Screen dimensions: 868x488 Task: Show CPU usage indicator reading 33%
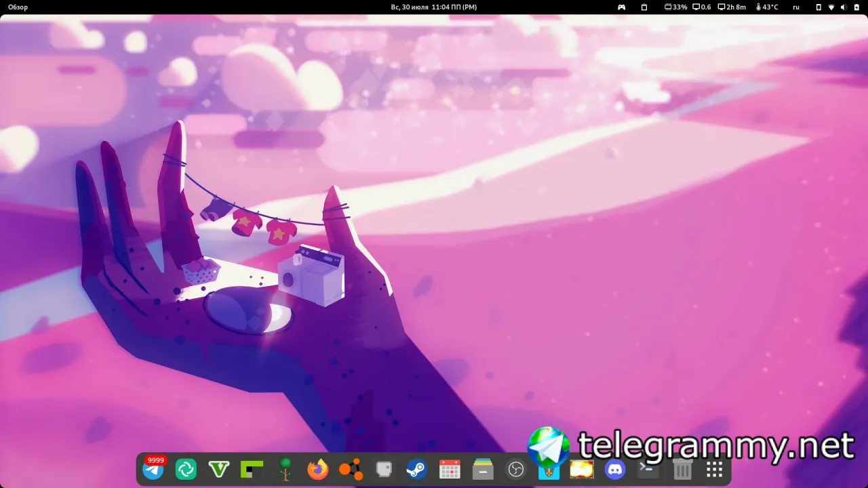(x=676, y=7)
